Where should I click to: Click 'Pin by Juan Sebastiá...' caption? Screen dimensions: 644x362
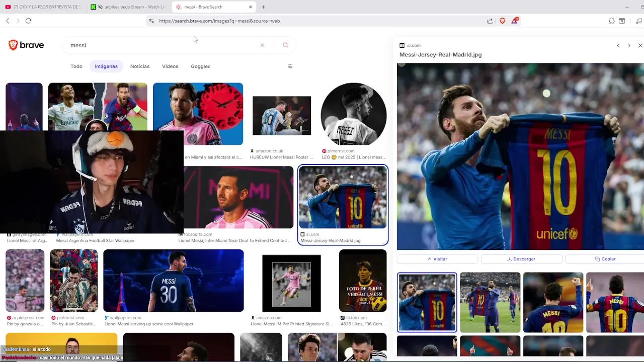tap(73, 324)
